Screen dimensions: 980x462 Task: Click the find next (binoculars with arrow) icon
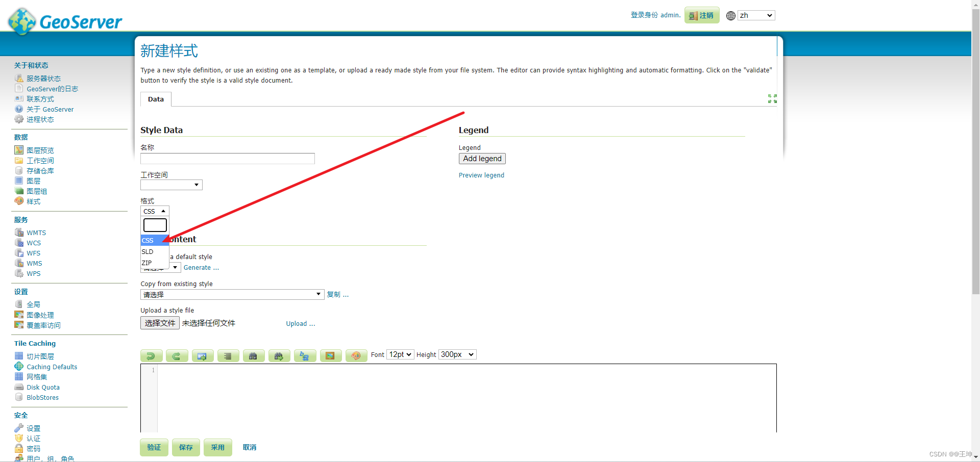click(279, 355)
